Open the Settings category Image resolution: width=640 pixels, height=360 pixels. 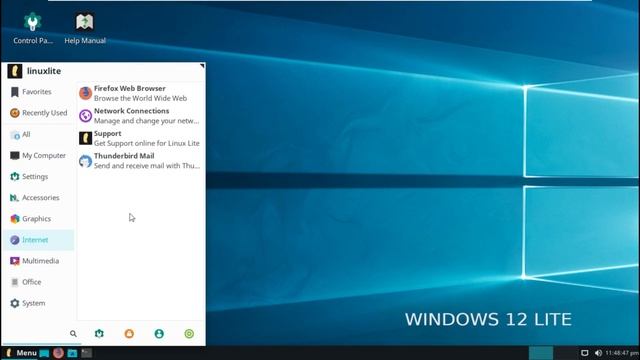38,176
